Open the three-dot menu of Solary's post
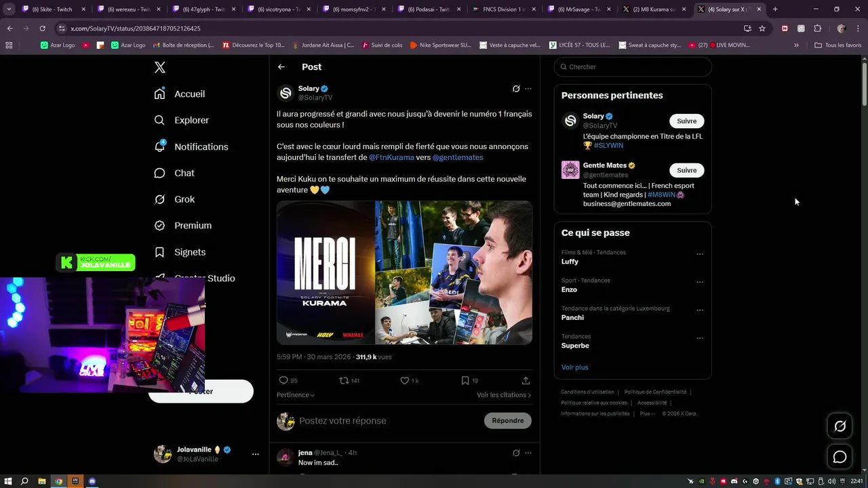 [528, 89]
